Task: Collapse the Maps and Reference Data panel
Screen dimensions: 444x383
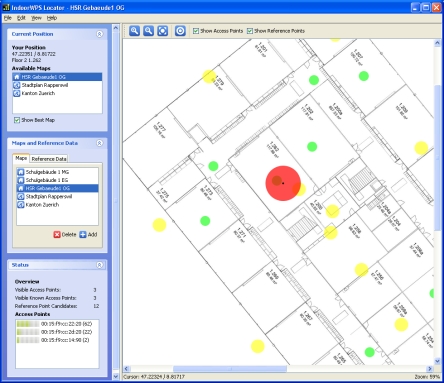Action: point(99,143)
